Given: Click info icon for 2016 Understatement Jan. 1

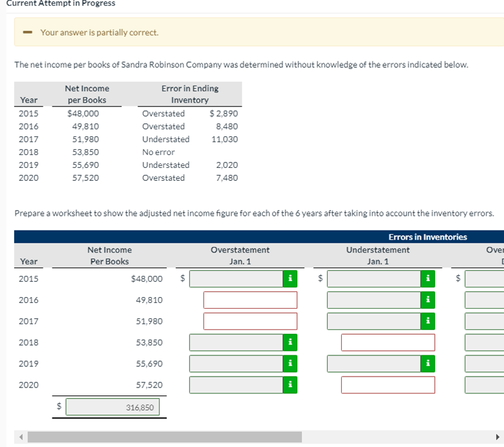Looking at the screenshot, I should 428,300.
